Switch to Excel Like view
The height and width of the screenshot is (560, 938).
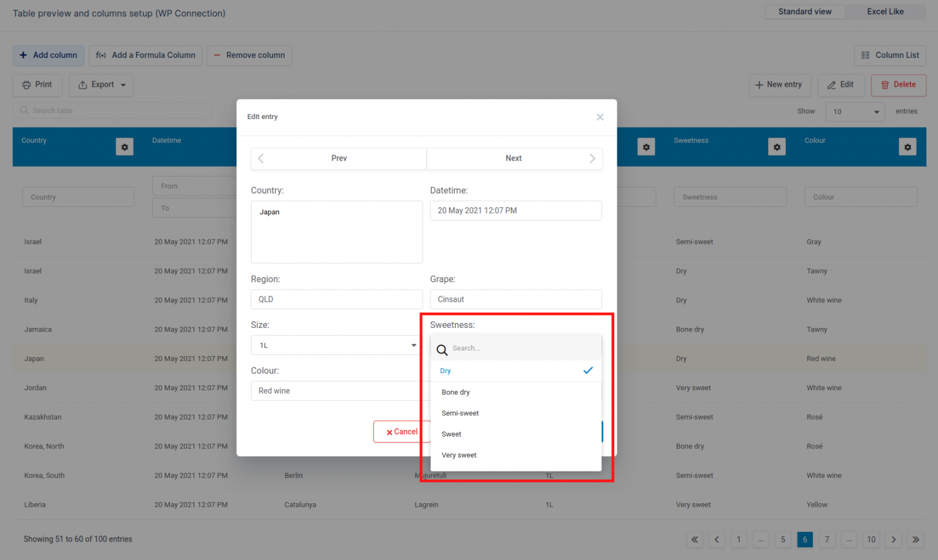click(x=885, y=12)
